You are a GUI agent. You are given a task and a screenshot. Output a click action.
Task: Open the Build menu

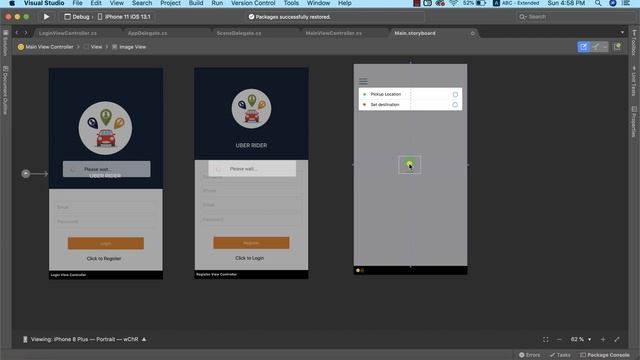(x=196, y=3)
